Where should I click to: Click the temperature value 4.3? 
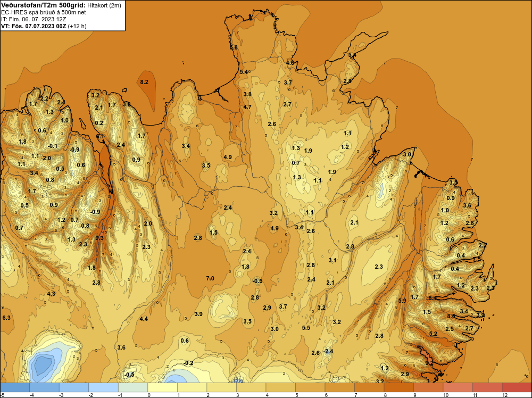point(51,294)
